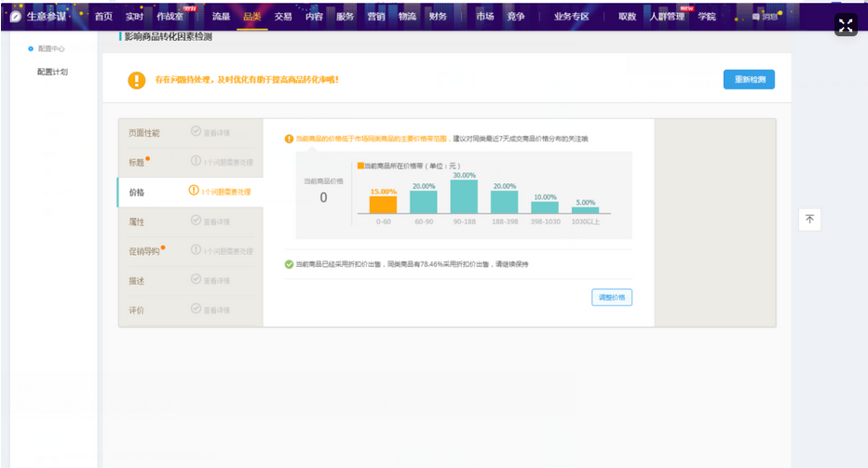Open the 评价 detection tab
868x468 pixels.
[137, 310]
